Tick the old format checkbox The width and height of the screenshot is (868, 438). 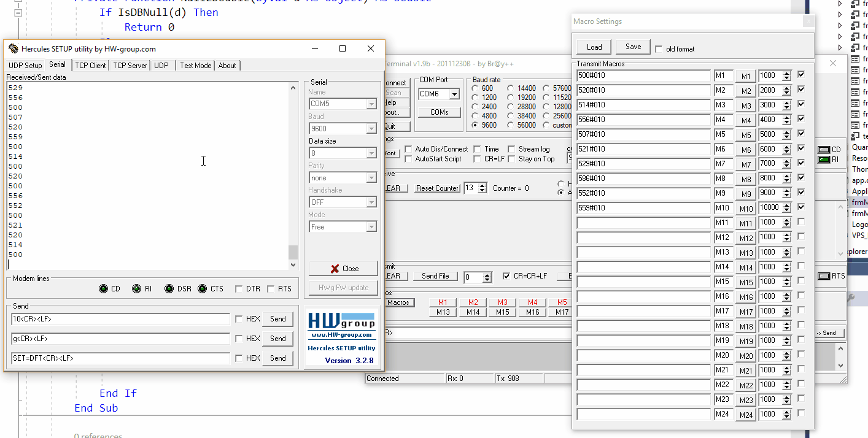pyautogui.click(x=659, y=49)
